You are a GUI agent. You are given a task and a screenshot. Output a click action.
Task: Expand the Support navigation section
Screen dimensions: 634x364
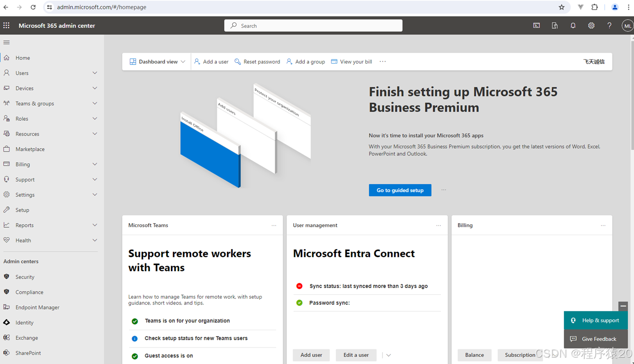[x=95, y=179]
